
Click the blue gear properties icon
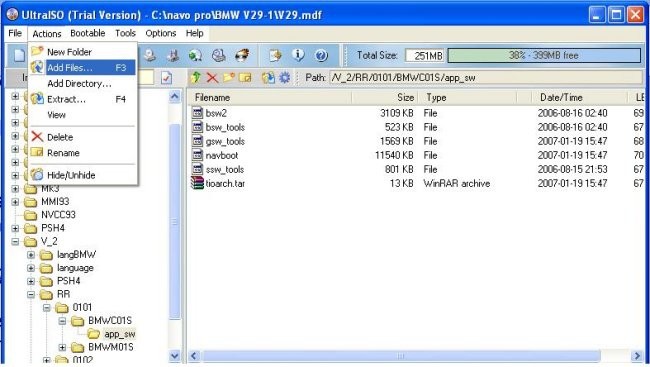pos(284,78)
